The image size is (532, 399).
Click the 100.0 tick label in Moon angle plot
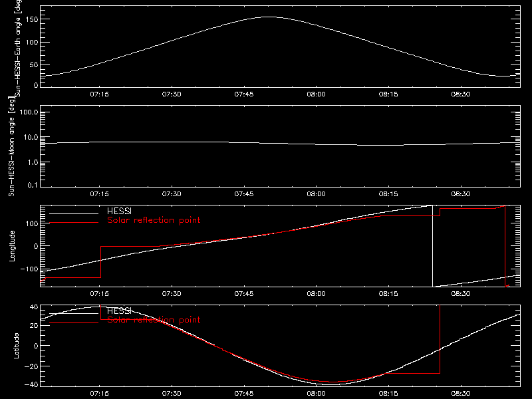coord(29,112)
